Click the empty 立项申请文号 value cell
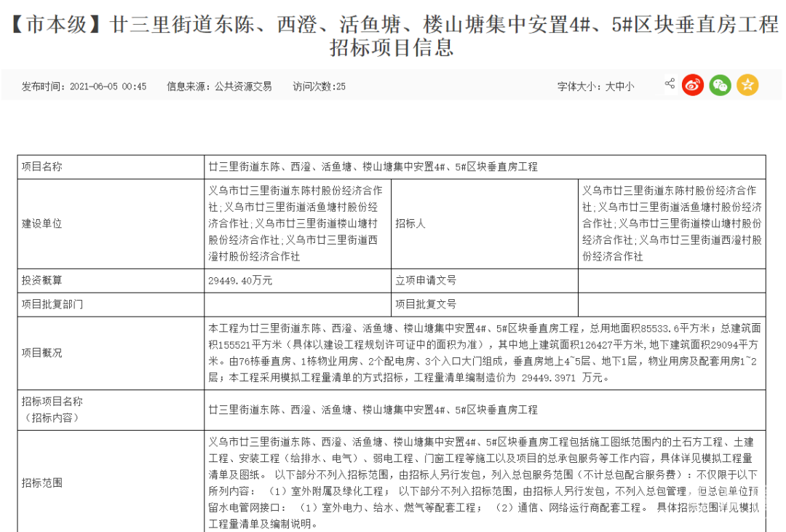This screenshot has width=786, height=532. tap(671, 280)
